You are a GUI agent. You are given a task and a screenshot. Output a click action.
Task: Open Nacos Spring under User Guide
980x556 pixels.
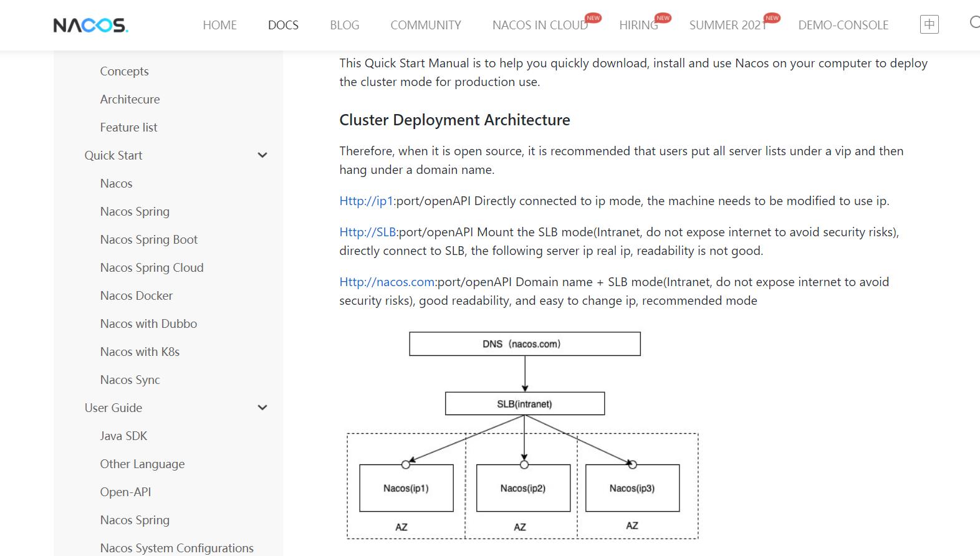(135, 520)
